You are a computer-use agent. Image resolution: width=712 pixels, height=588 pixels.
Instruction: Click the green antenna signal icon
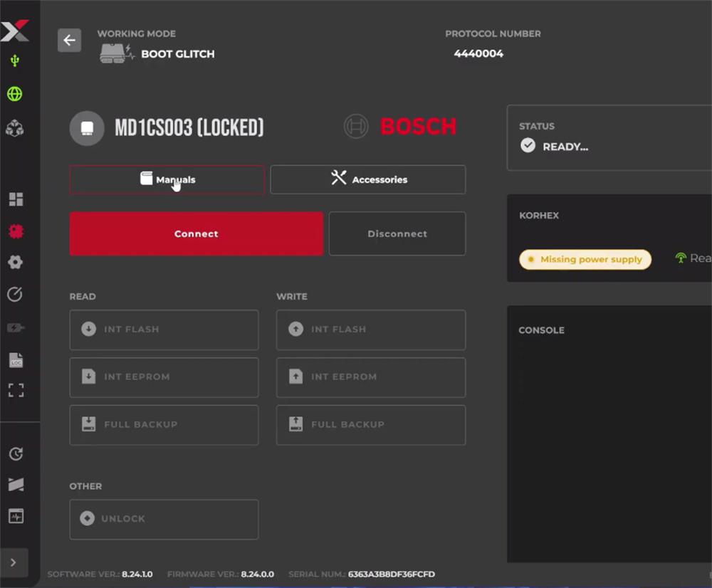coord(681,258)
